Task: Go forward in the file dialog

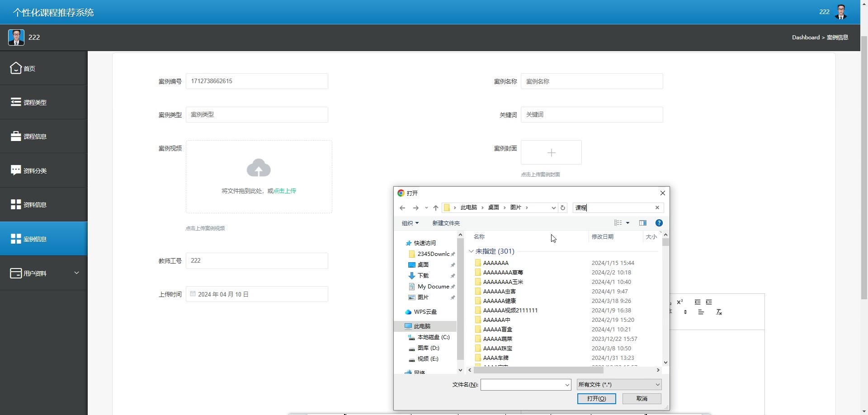Action: click(415, 208)
